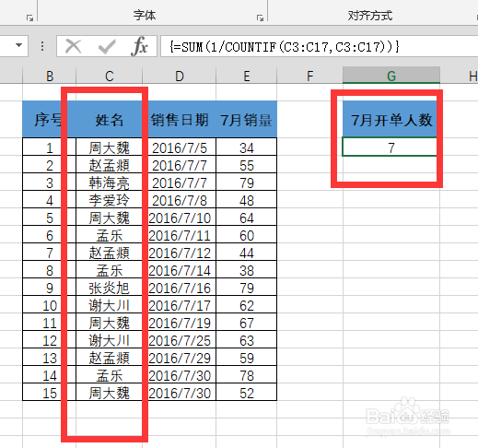Click sales value 59
The height and width of the screenshot is (448, 478).
(x=247, y=358)
